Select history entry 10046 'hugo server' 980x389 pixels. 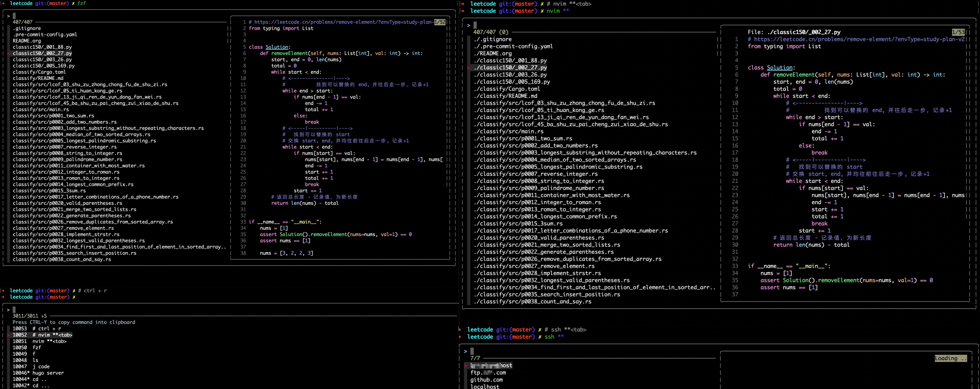coord(38,373)
